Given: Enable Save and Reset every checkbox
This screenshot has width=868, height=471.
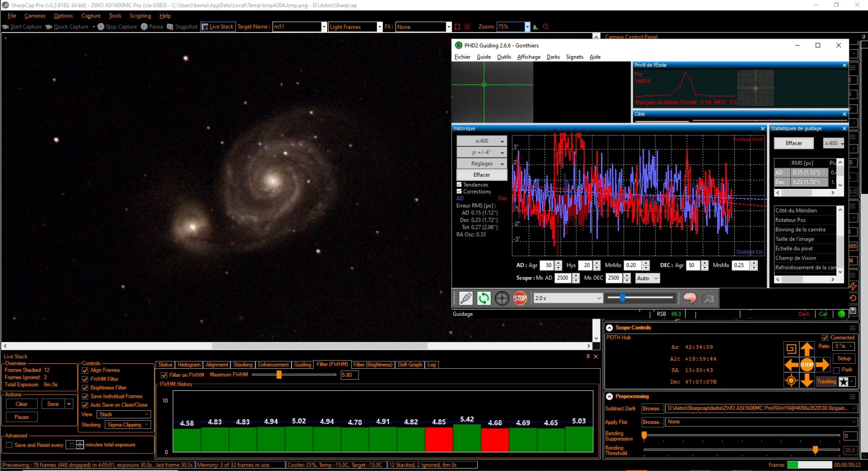Looking at the screenshot, I should tap(9, 445).
